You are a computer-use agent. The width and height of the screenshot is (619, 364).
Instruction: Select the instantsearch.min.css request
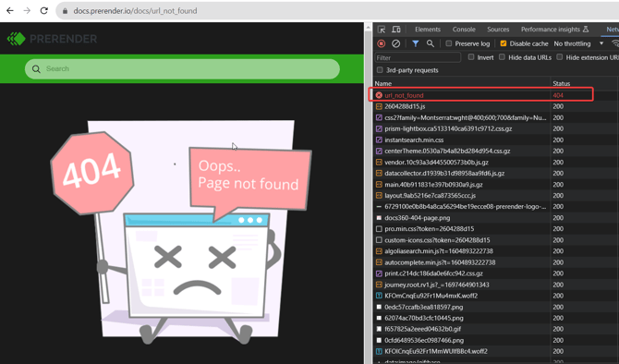[414, 140]
